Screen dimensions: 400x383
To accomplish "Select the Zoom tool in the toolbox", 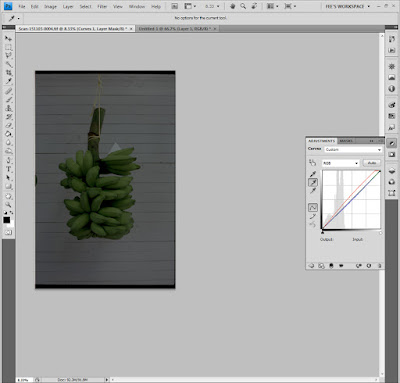I will click(8, 205).
